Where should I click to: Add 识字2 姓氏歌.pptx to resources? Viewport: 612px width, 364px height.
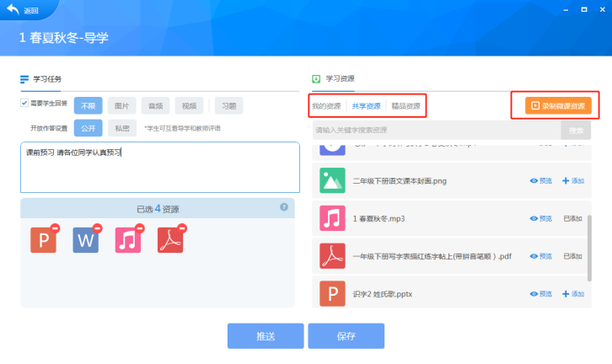coord(573,294)
